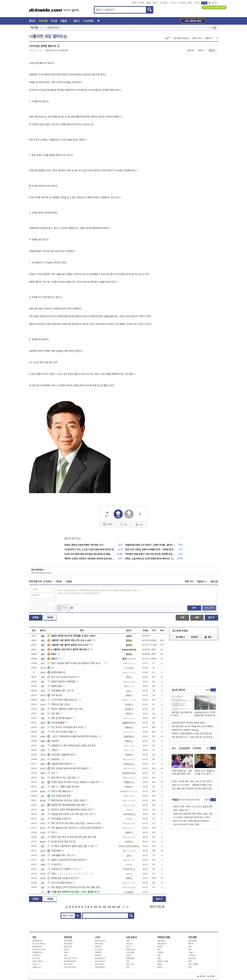Open the 인물갤 navigation menu

pyautogui.click(x=63, y=21)
